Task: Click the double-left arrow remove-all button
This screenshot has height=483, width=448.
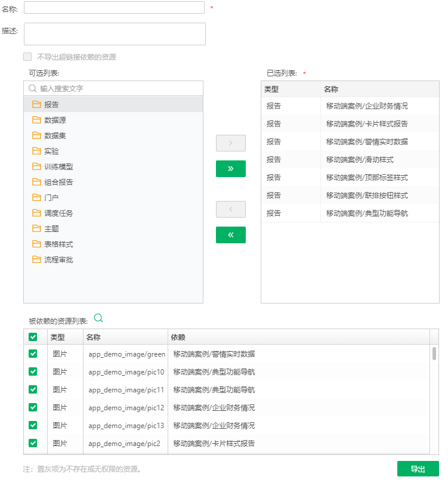Action: (230, 235)
